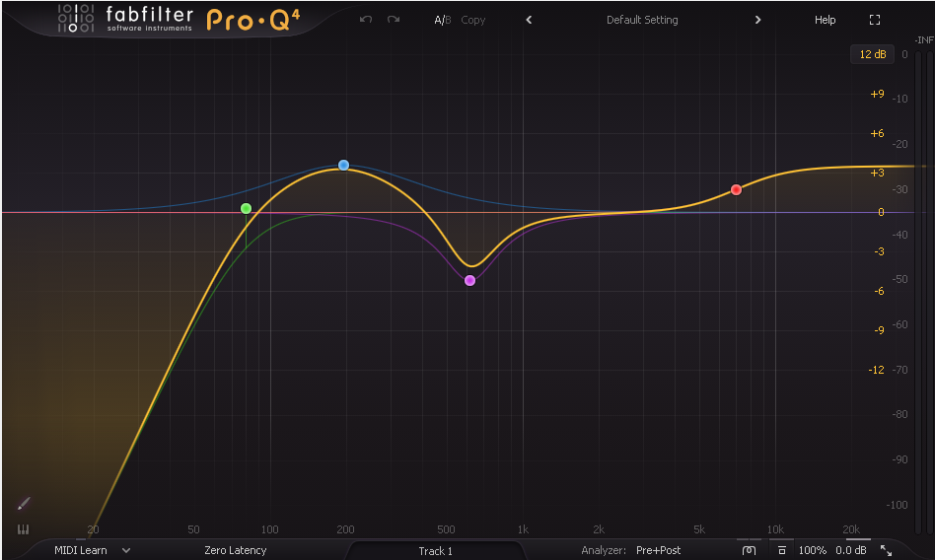Open Zero Latency processing mode menu
This screenshot has width=935, height=560.
click(236, 550)
